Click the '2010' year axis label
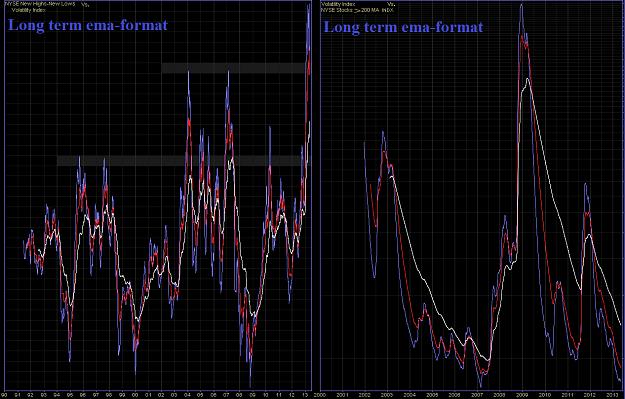Viewport: 625px width, 399px height. pos(544,395)
